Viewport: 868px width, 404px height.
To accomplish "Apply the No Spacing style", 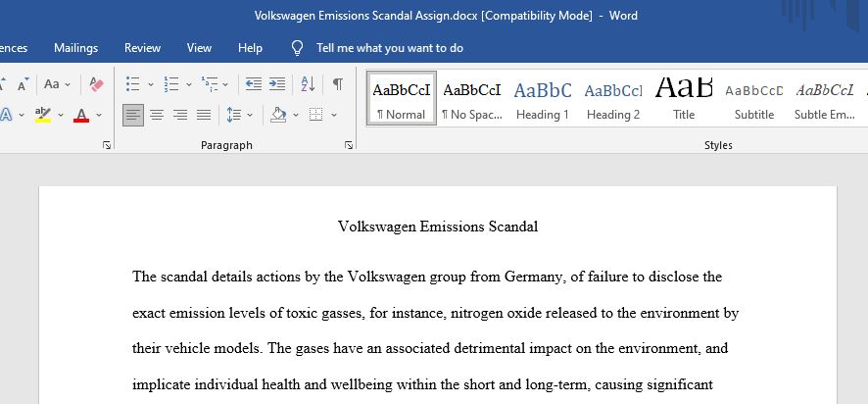I will click(471, 98).
